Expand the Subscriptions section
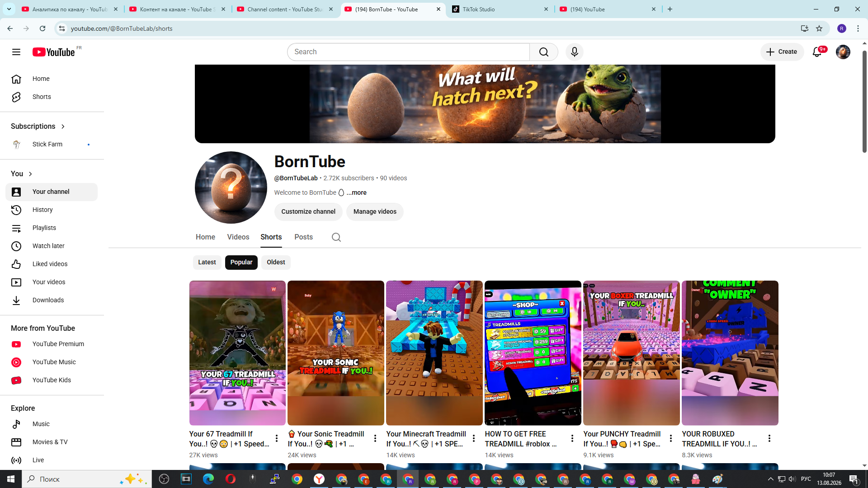The height and width of the screenshot is (488, 868). click(38, 127)
